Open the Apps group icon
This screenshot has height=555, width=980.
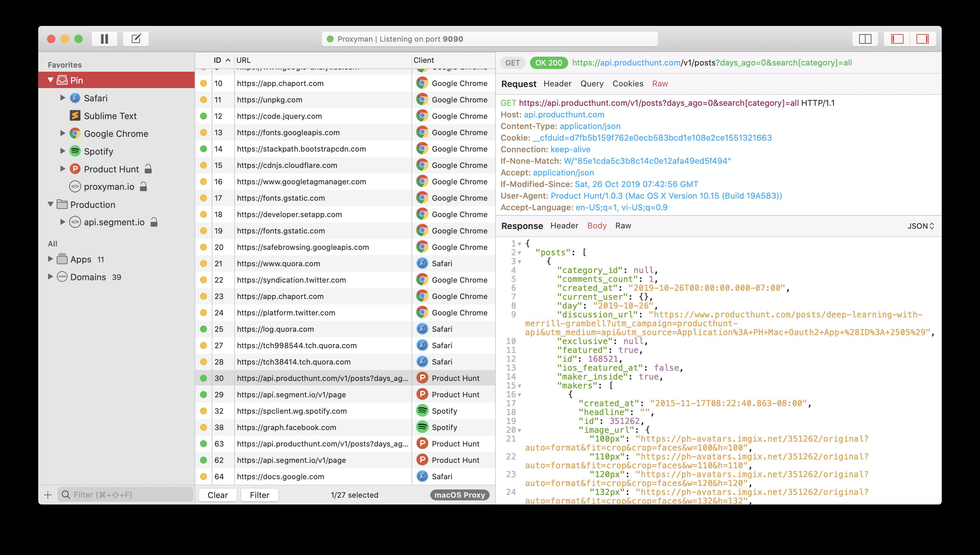coord(62,259)
